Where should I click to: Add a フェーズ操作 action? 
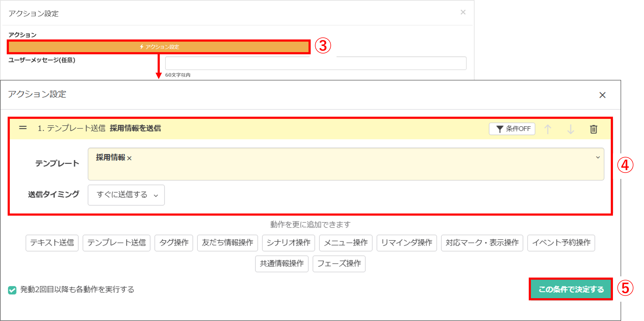click(339, 264)
